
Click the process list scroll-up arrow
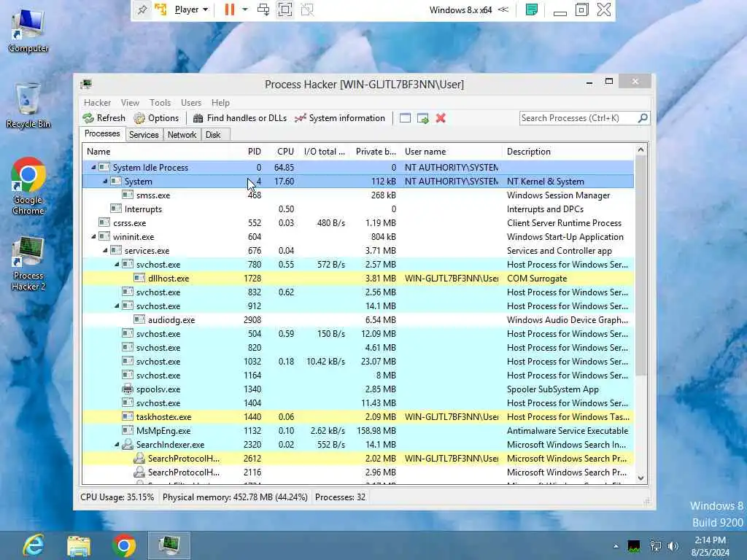(640, 150)
